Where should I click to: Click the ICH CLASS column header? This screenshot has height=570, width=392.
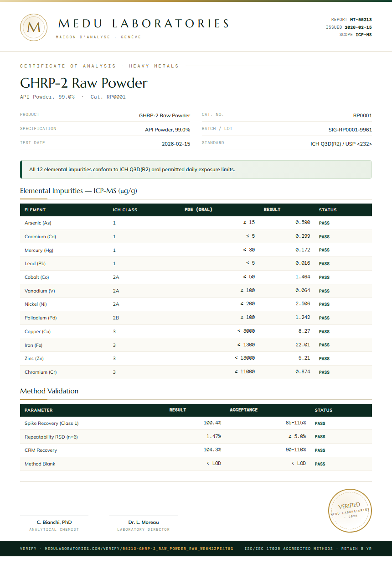pyautogui.click(x=125, y=210)
